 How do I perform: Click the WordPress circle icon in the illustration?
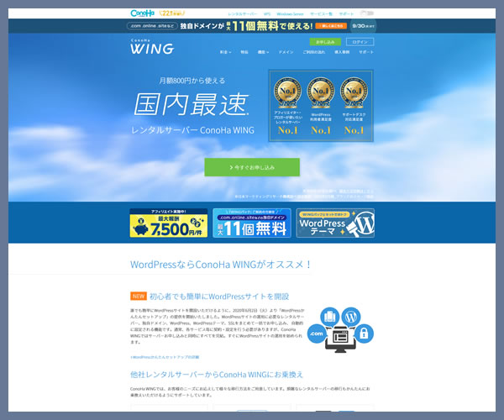[x=351, y=317]
